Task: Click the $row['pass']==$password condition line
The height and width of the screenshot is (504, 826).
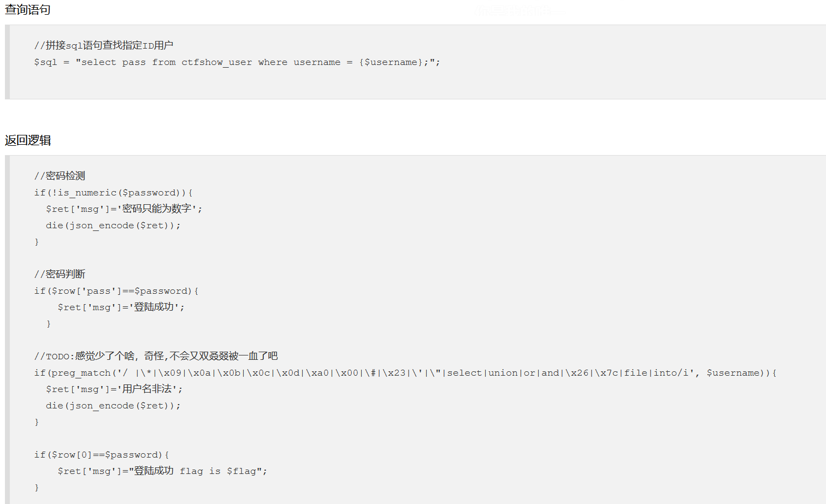Action: point(116,291)
